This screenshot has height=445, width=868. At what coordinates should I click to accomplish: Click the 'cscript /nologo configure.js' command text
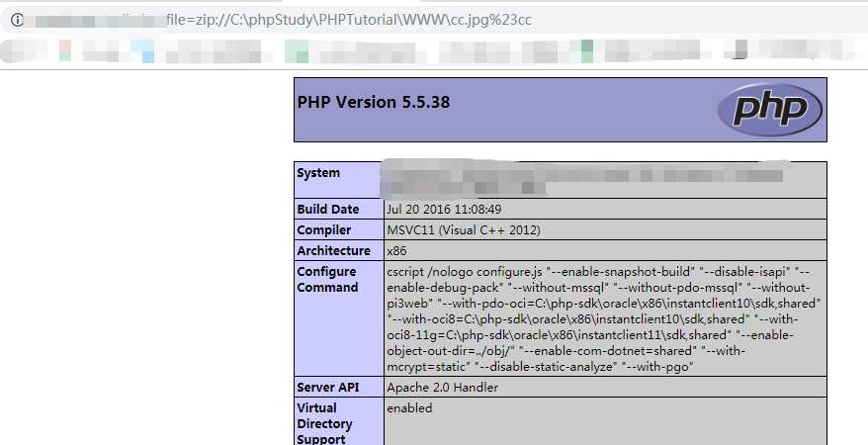click(465, 272)
